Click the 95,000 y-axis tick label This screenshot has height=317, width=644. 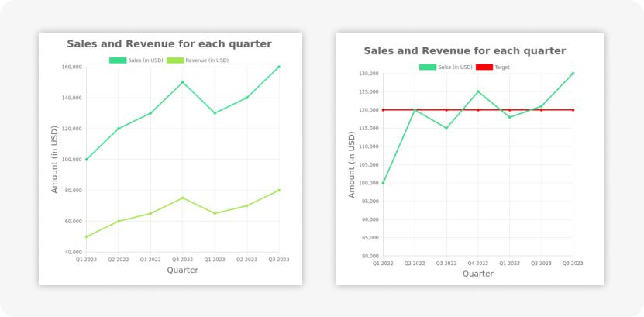(371, 202)
